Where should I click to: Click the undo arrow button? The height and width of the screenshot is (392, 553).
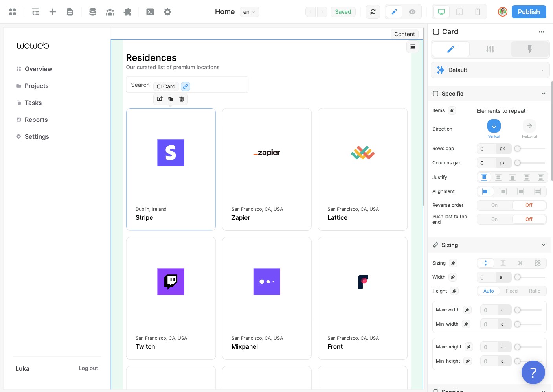pos(311,12)
